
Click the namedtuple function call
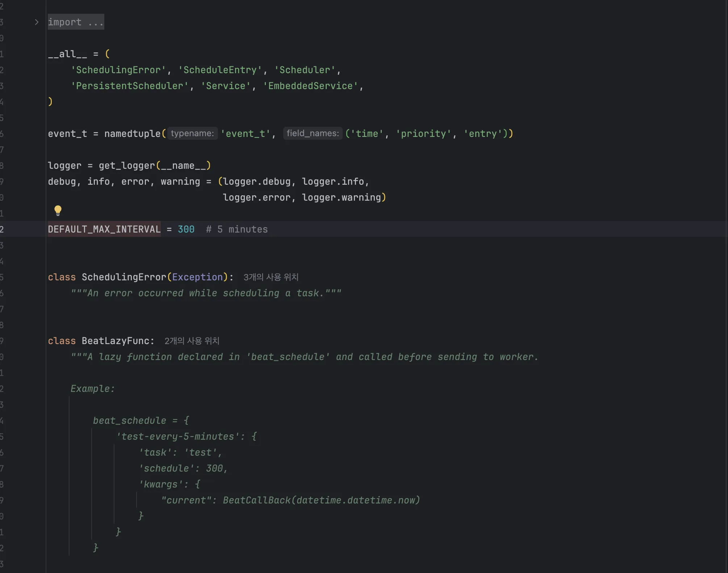click(132, 133)
